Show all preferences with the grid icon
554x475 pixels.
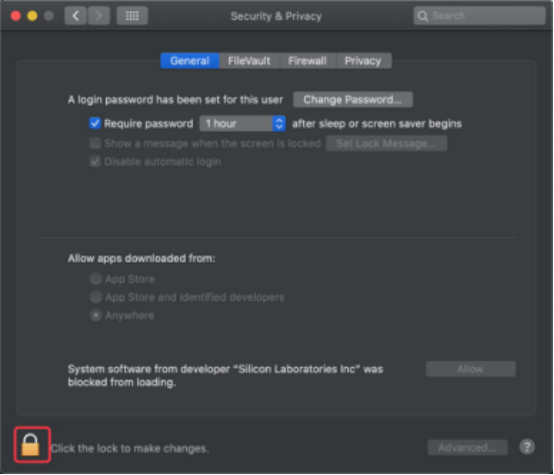pos(132,16)
